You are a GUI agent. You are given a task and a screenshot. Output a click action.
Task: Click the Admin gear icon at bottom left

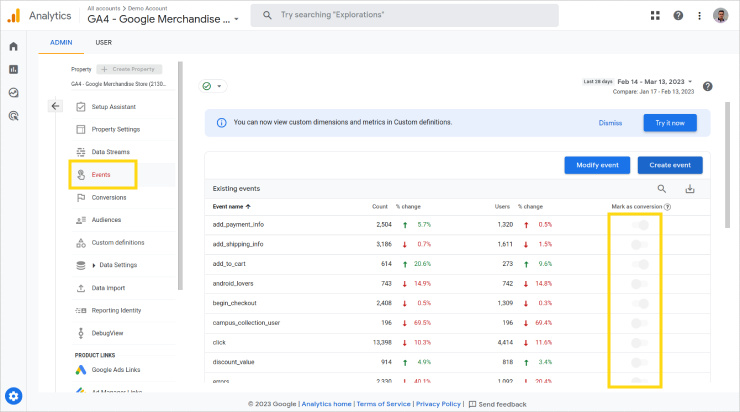14,396
